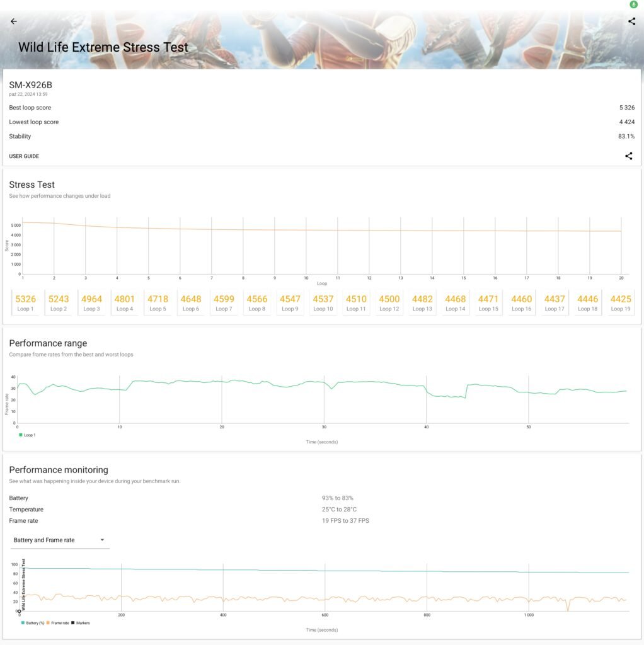This screenshot has width=644, height=645.
Task: Select Loop 3 score 4964 card
Action: point(91,303)
